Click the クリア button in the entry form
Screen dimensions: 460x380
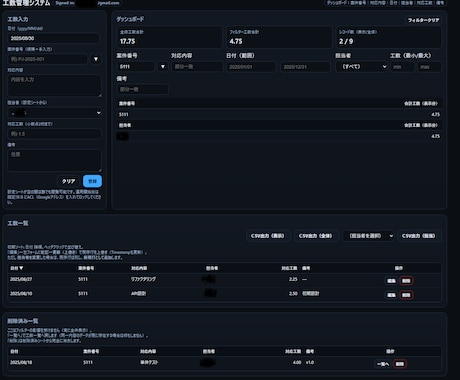tap(68, 181)
